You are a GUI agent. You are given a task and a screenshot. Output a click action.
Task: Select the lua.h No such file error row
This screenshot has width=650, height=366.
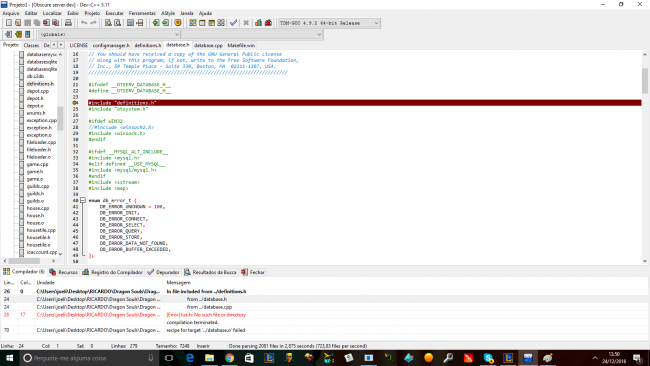click(324, 315)
